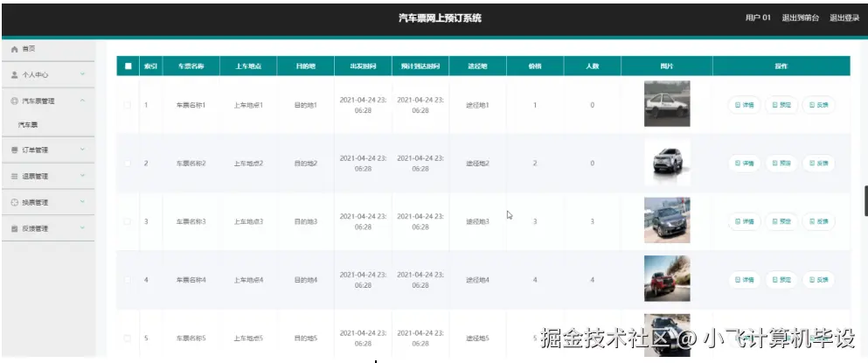Expand the 换票管理 chevron

coord(82,202)
